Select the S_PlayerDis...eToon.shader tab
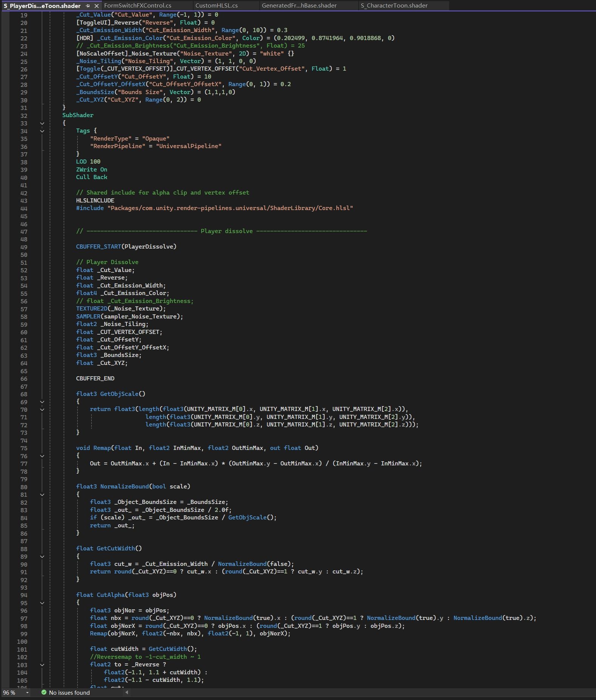Image resolution: width=596 pixels, height=700 pixels. (x=42, y=6)
